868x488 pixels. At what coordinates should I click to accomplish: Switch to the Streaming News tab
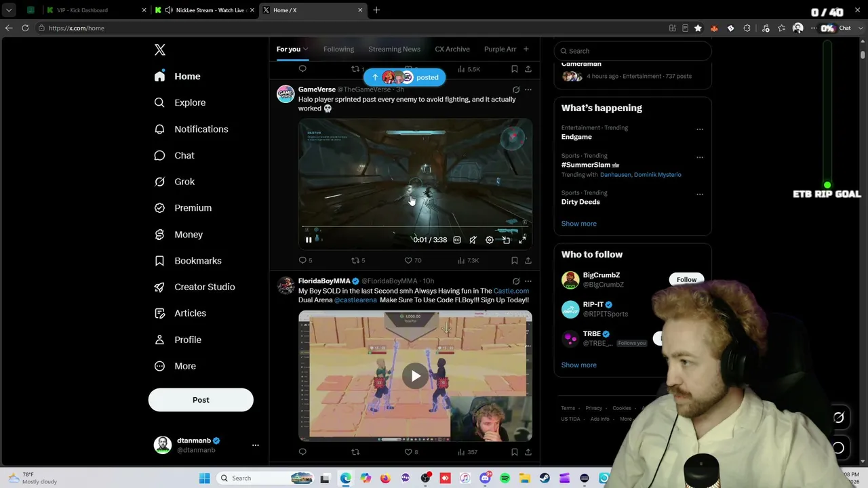(394, 49)
